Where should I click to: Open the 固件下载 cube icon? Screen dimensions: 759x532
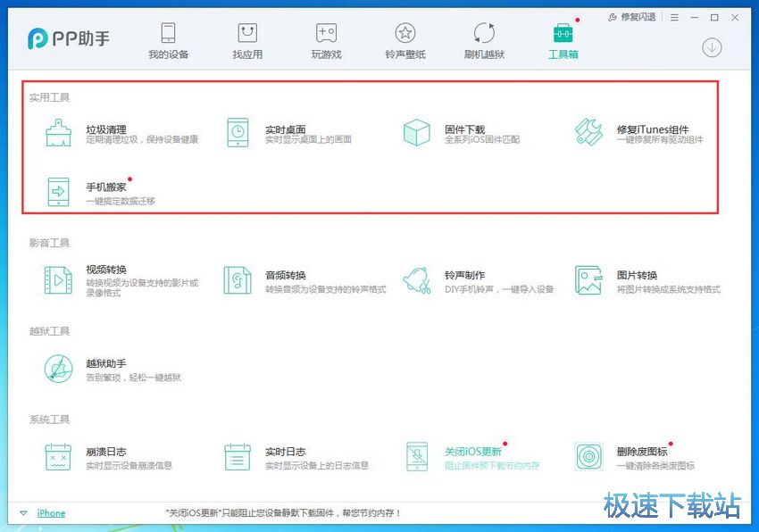click(416, 132)
